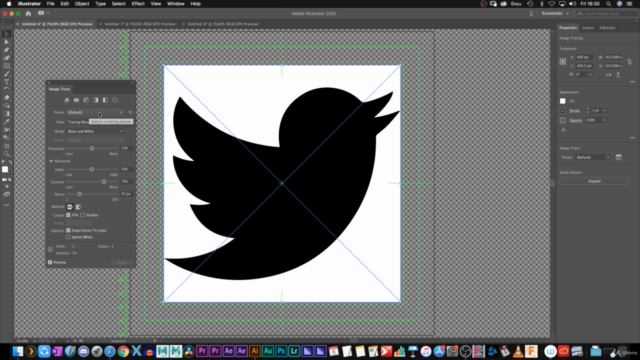Open the Home screen icon
The image size is (640, 360).
click(28, 13)
